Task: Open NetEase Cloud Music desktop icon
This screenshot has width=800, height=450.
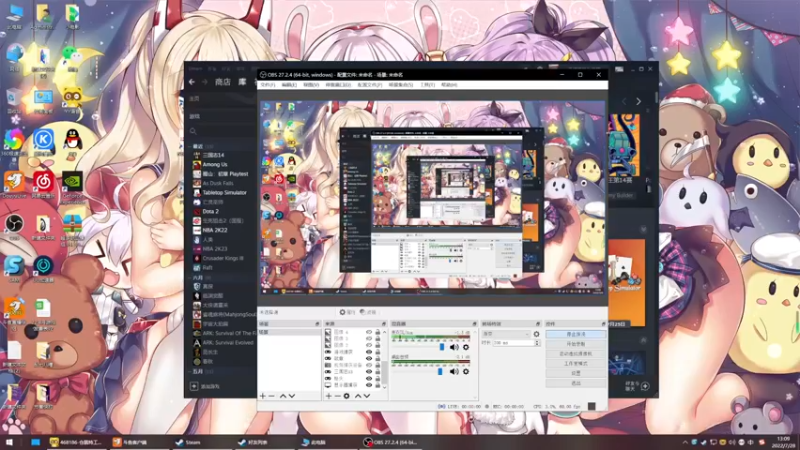Action: coord(43,185)
